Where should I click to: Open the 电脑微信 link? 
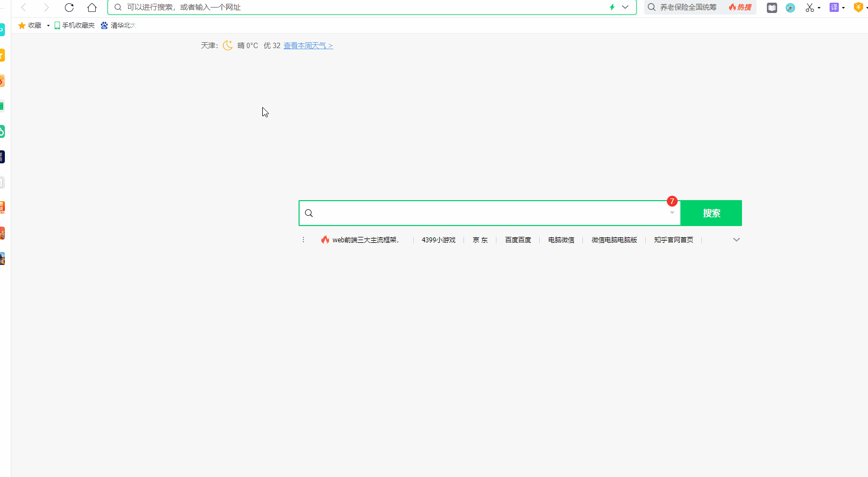pos(561,240)
